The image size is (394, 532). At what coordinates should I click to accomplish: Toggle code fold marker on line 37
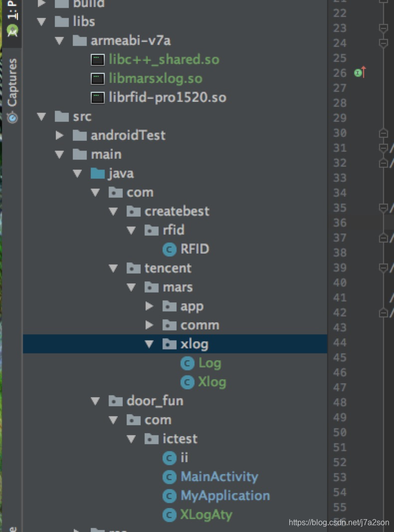383,238
